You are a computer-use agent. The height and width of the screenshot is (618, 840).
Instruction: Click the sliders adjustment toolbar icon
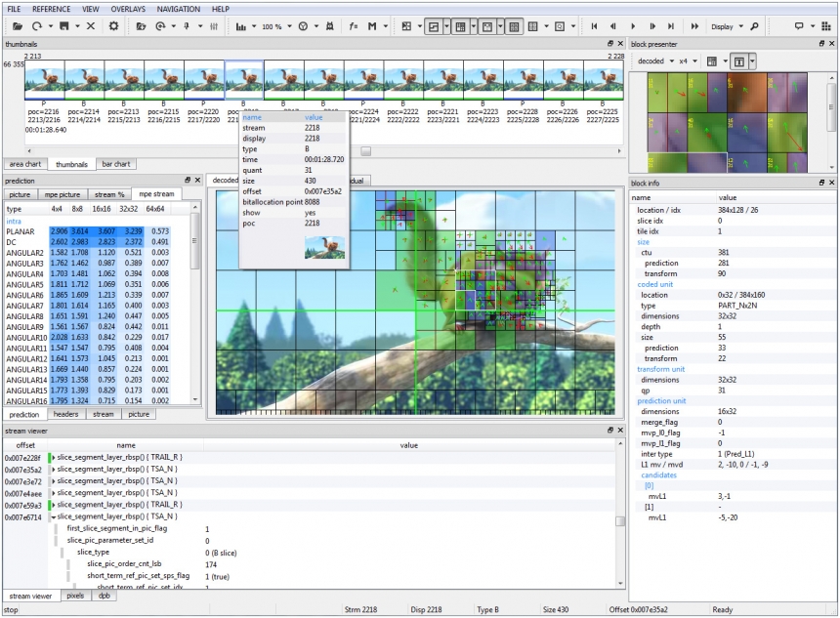pyautogui.click(x=214, y=26)
